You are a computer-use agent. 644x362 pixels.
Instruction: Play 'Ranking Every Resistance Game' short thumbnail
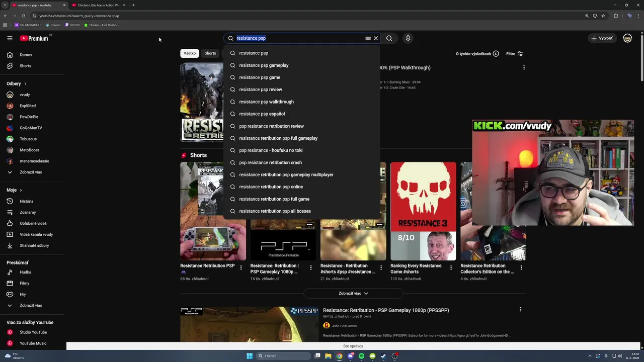tap(423, 211)
